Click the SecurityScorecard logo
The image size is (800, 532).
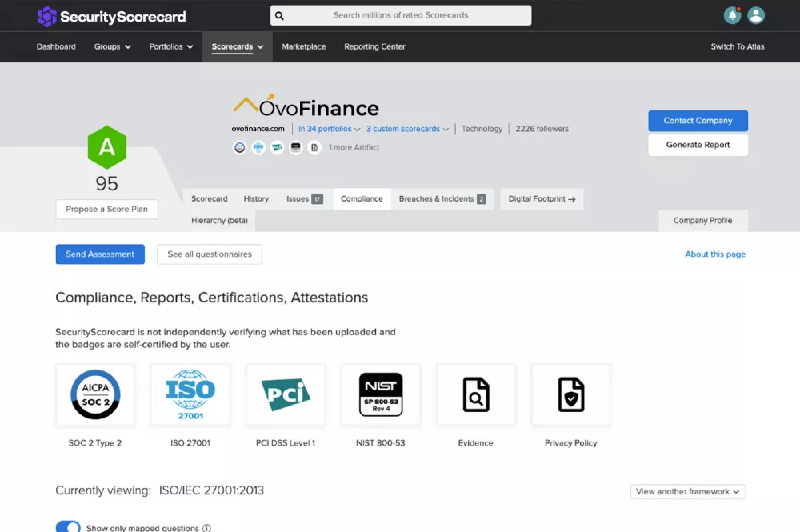coord(112,16)
